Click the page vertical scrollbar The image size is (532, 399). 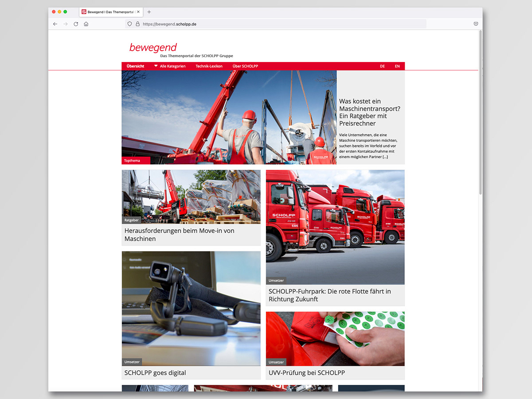(480, 113)
